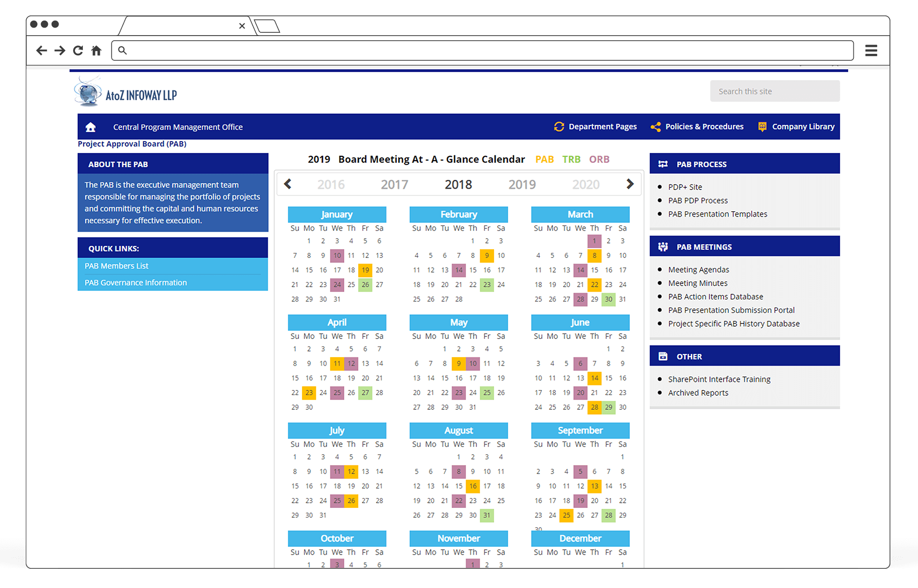Click the Company Library icon
The image size is (918, 588).
[762, 126]
